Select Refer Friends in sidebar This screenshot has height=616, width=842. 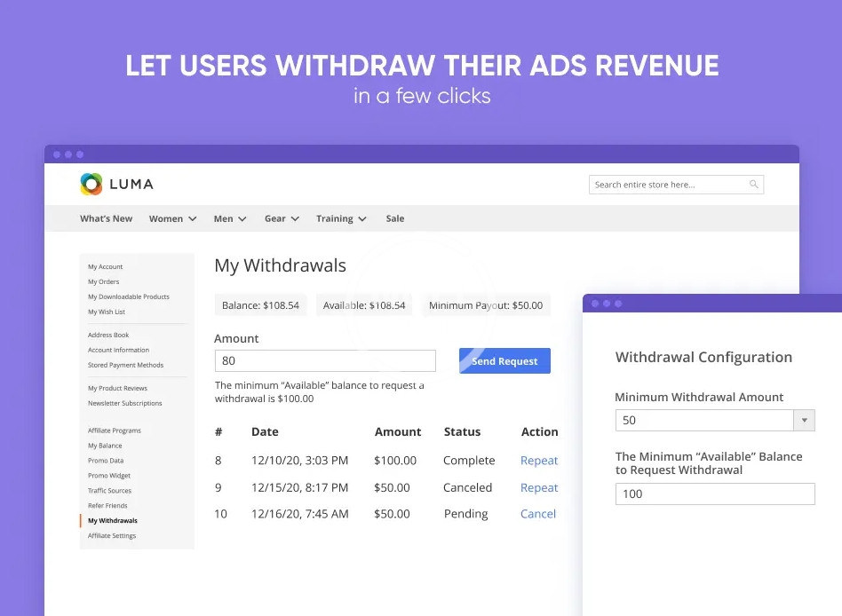coord(107,506)
